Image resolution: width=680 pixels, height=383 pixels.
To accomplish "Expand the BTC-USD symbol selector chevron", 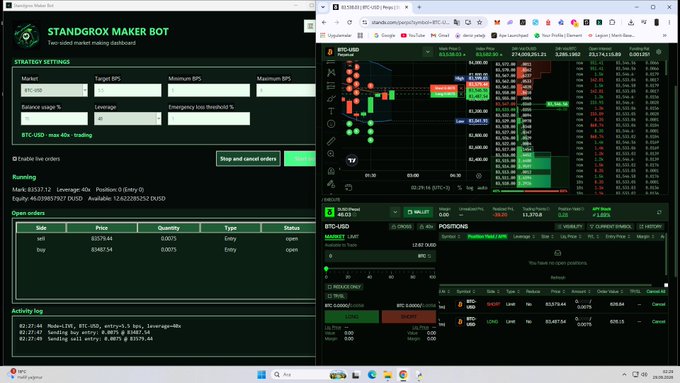I will tap(428, 52).
